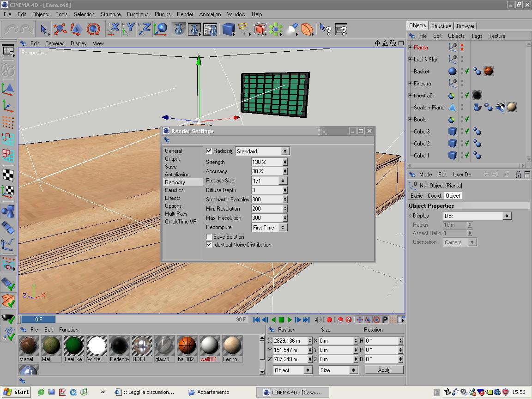Enable the Save Solution checkbox
The image size is (532, 399).
click(x=209, y=237)
